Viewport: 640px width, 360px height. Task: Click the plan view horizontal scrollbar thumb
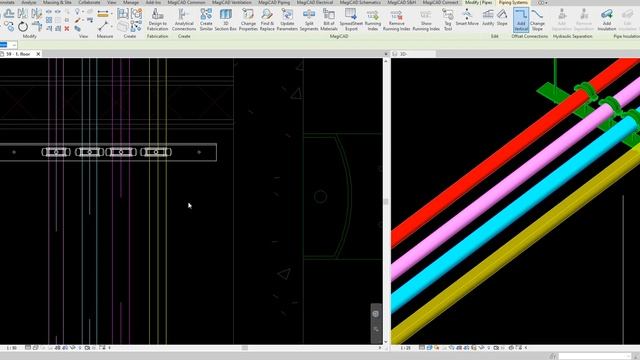pos(244,348)
